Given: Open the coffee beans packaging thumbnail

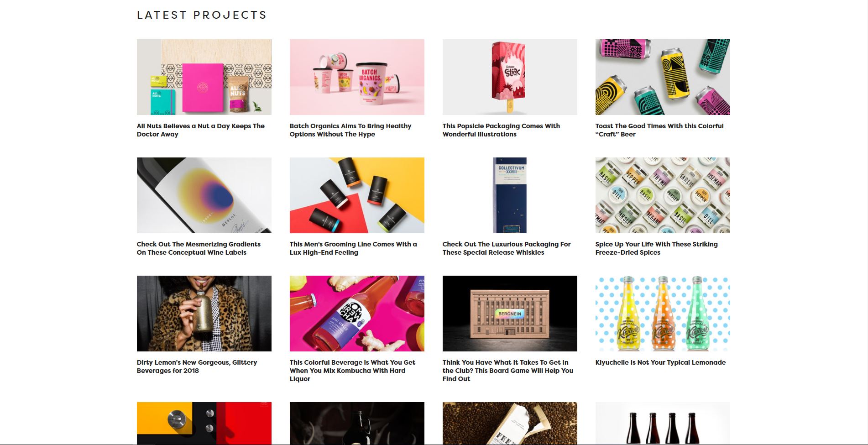Looking at the screenshot, I should (510, 423).
